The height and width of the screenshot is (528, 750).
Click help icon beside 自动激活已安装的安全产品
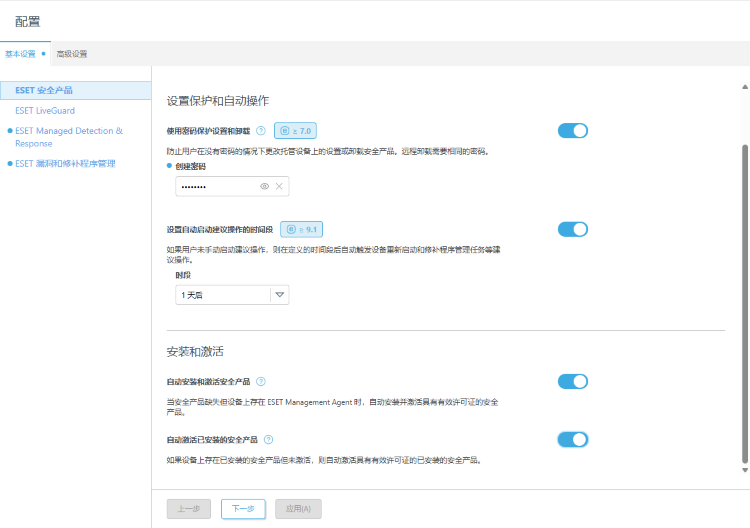pos(269,439)
